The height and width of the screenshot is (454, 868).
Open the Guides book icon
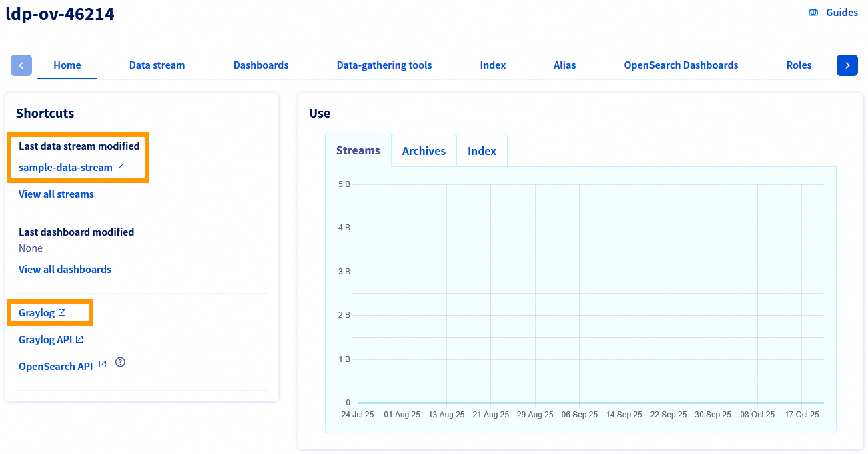point(813,12)
